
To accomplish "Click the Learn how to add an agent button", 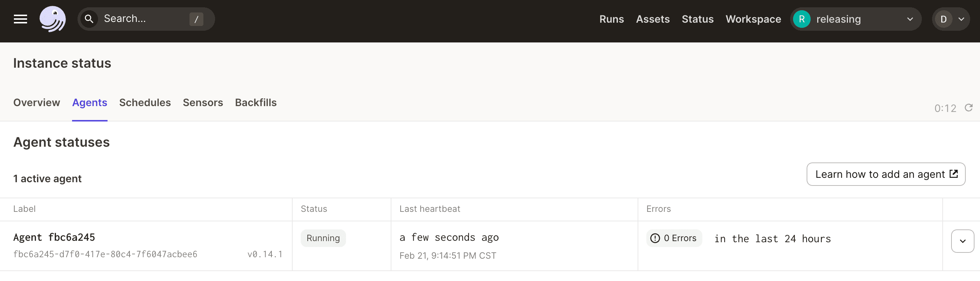I will tap(885, 174).
